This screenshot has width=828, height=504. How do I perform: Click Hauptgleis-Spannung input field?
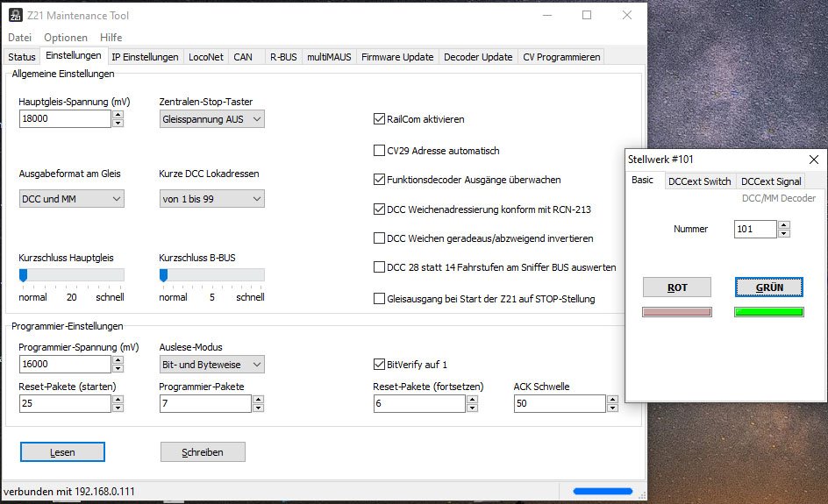pyautogui.click(x=65, y=118)
